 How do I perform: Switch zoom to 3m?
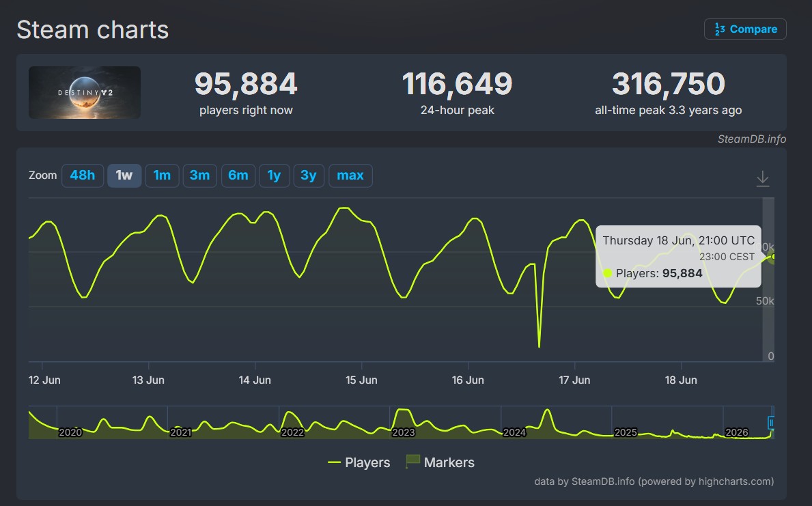[200, 175]
